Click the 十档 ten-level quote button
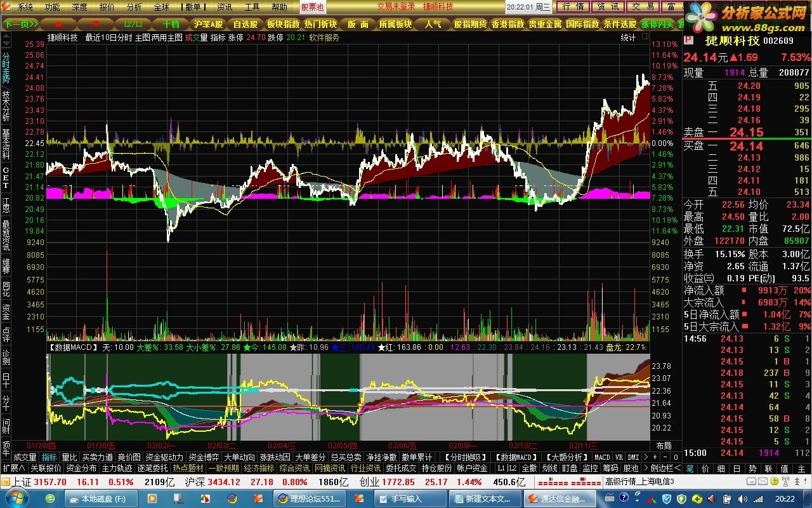The height and width of the screenshot is (508, 812). coord(171,24)
